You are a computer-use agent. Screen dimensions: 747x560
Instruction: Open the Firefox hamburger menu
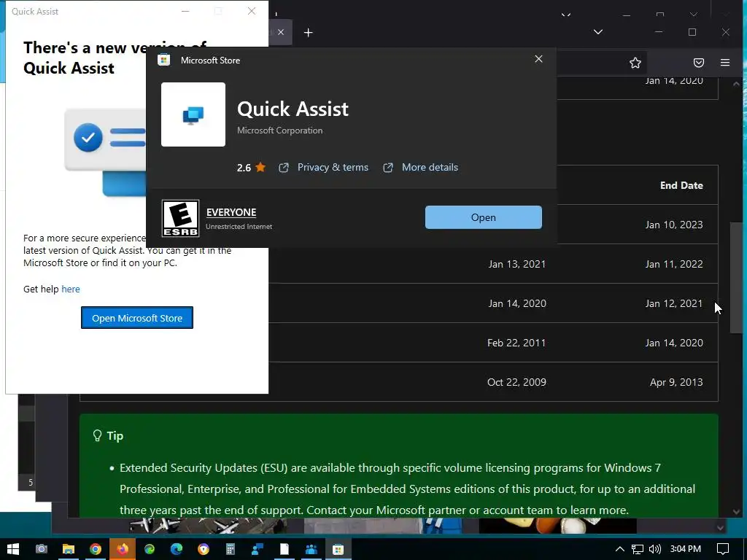724,63
